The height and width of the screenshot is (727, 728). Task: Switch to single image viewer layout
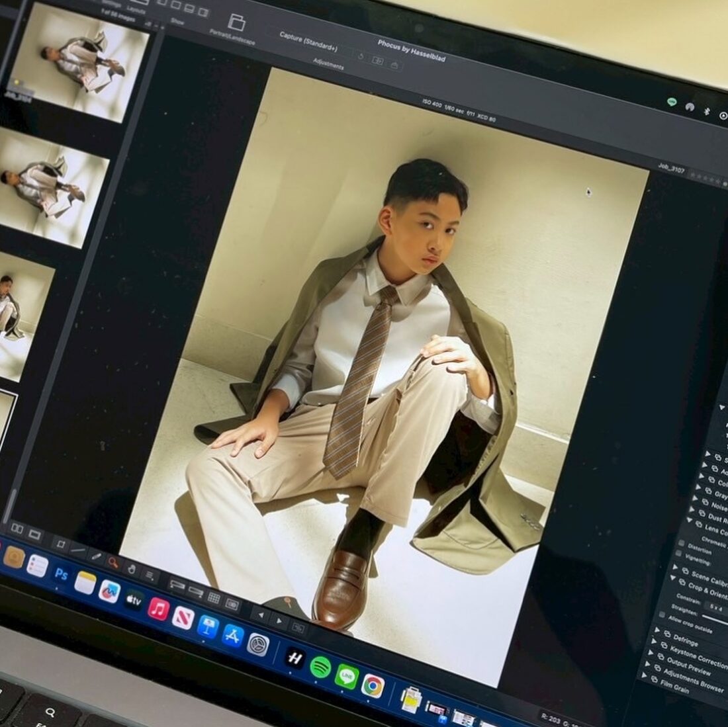point(34,535)
